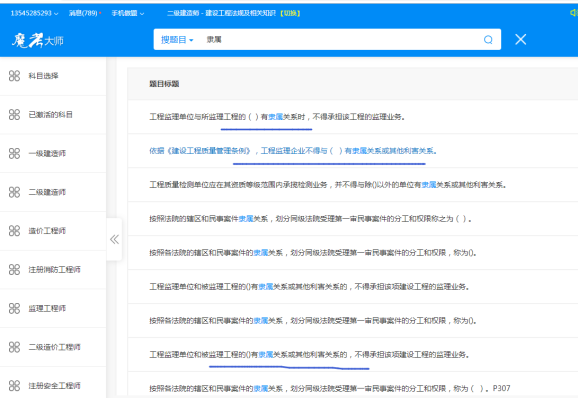Click the icon beside 科目选择

click(14, 76)
